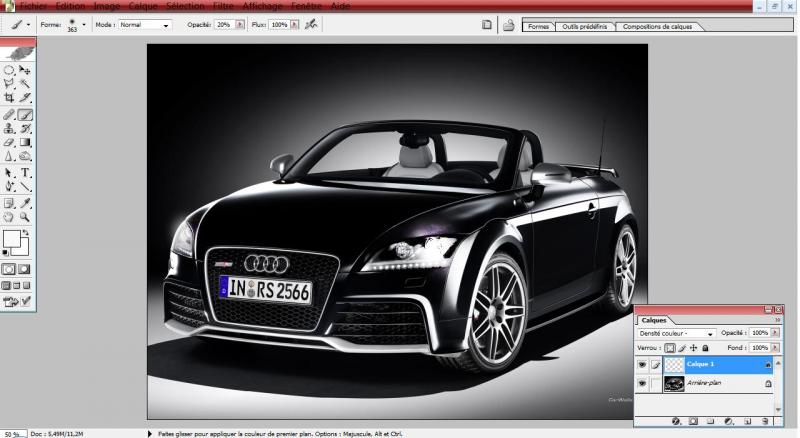Switch to Standard editing mode

9,269
